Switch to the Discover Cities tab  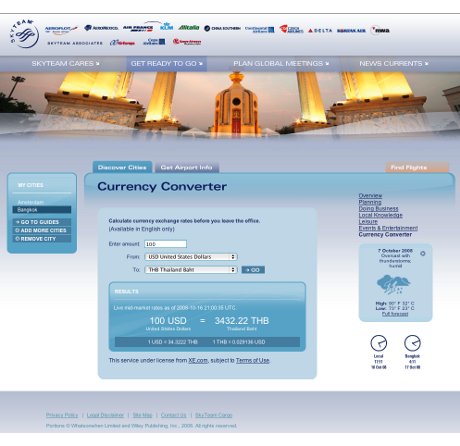122,167
